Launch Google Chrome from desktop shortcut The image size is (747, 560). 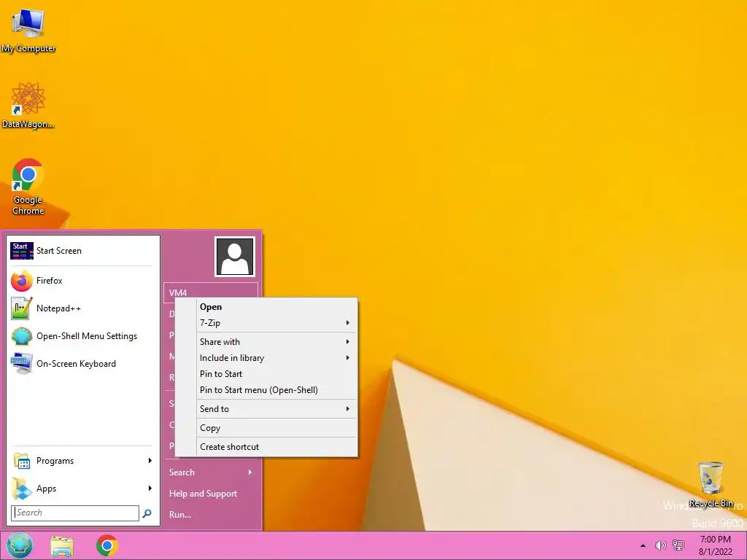(28, 186)
